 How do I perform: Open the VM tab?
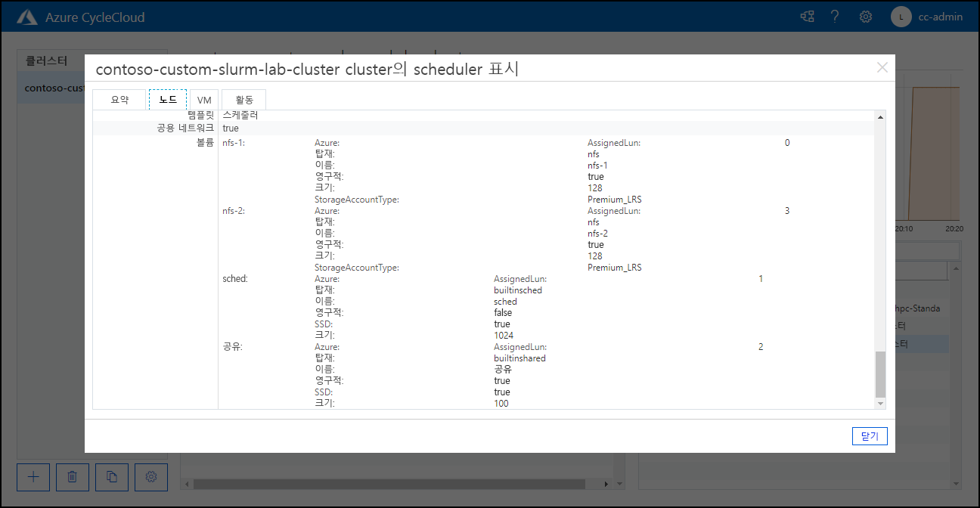(204, 100)
